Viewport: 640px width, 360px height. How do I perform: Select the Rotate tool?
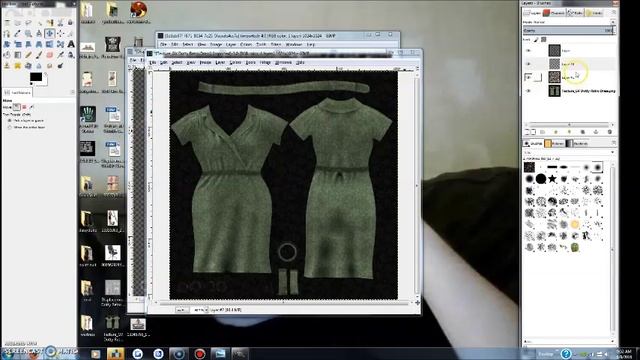pyautogui.click(x=7, y=44)
